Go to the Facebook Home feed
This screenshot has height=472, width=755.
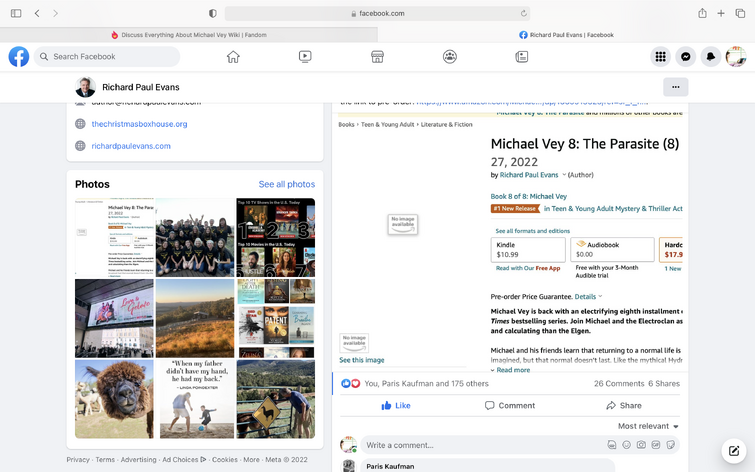click(x=233, y=57)
